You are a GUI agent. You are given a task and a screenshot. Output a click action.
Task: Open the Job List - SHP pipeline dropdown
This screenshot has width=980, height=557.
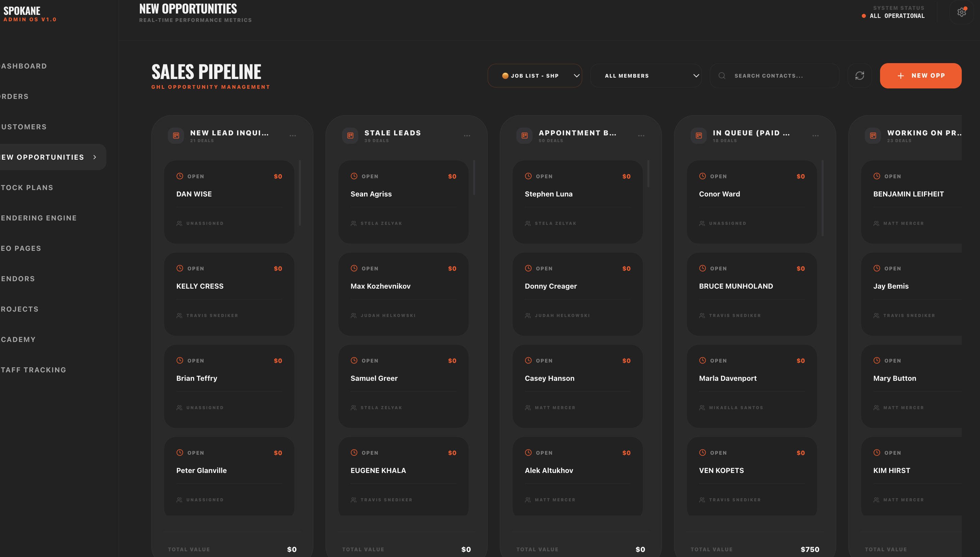pyautogui.click(x=535, y=76)
